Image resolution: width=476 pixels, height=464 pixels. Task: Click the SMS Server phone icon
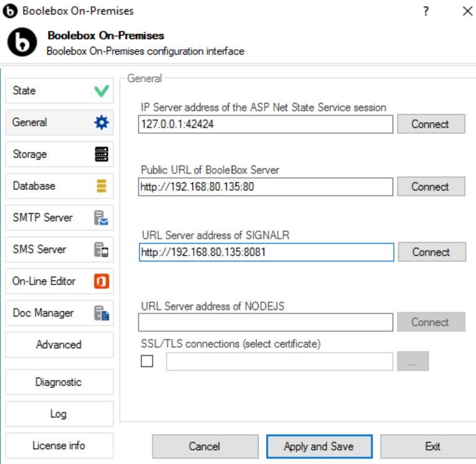[x=102, y=250]
